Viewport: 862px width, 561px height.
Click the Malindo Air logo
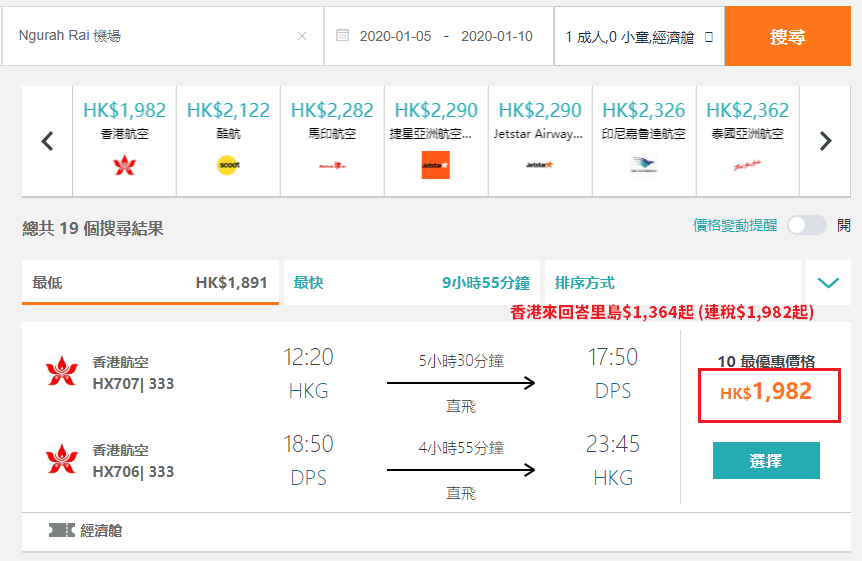(332, 166)
